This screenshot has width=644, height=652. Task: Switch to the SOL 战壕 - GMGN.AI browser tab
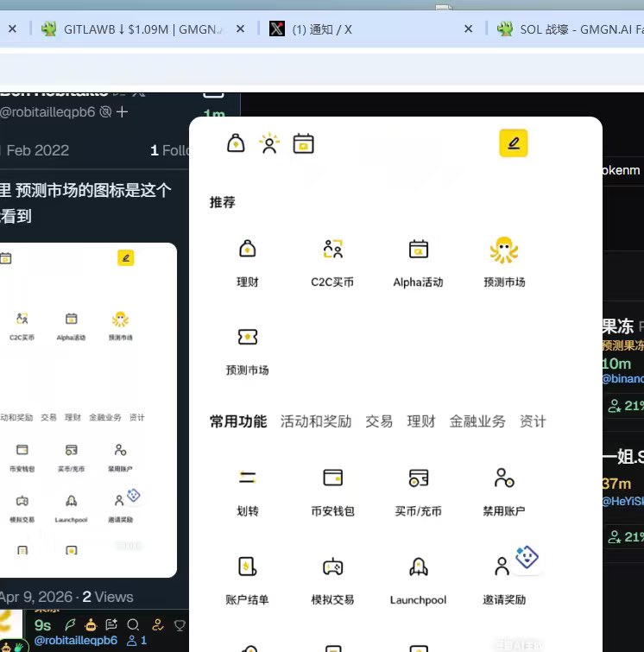(x=570, y=29)
